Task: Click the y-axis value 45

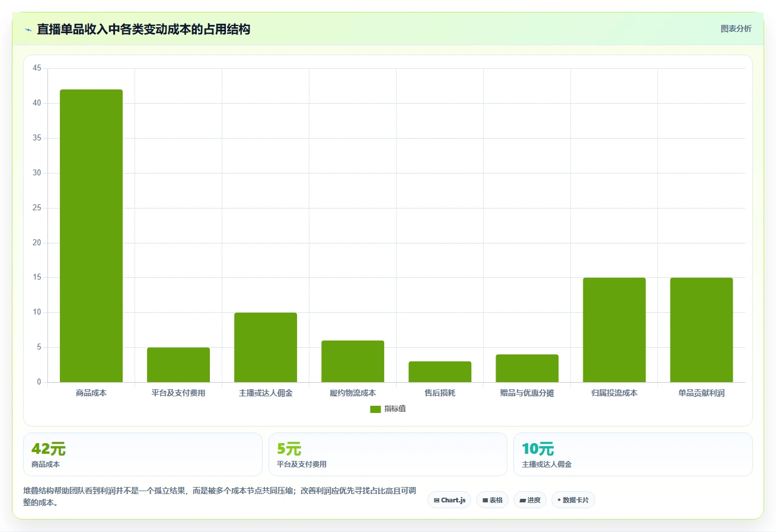Action: click(37, 68)
